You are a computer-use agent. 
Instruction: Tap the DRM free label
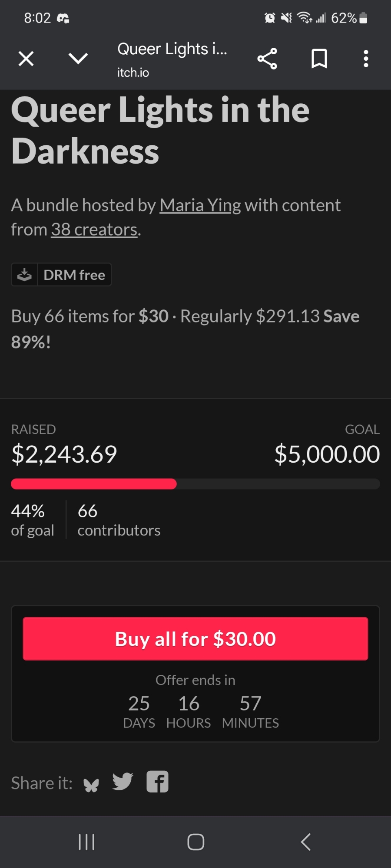[x=74, y=275]
